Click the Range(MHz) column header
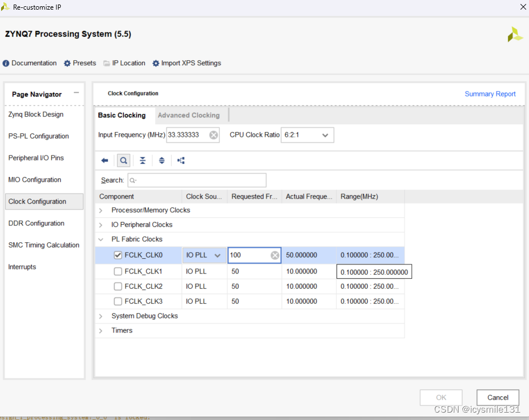The width and height of the screenshot is (529, 420). click(370, 196)
